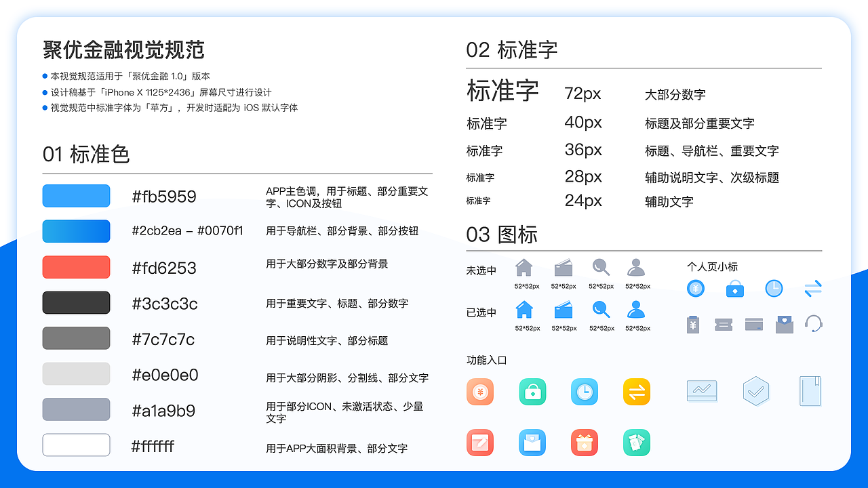Click the description 标题、导航栏、重要文字
The height and width of the screenshot is (488, 868).
[x=712, y=150]
